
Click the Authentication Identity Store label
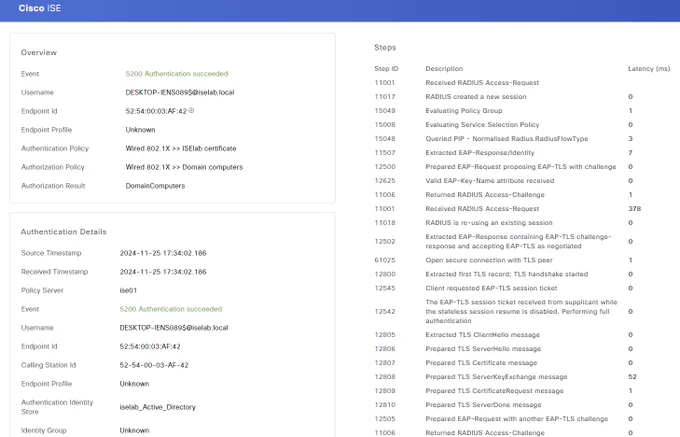click(x=57, y=407)
